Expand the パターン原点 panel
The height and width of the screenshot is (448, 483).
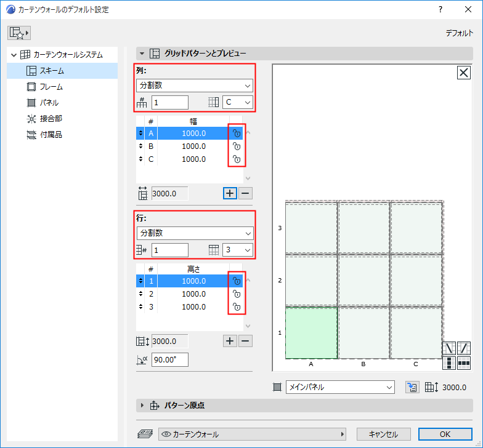pos(142,405)
